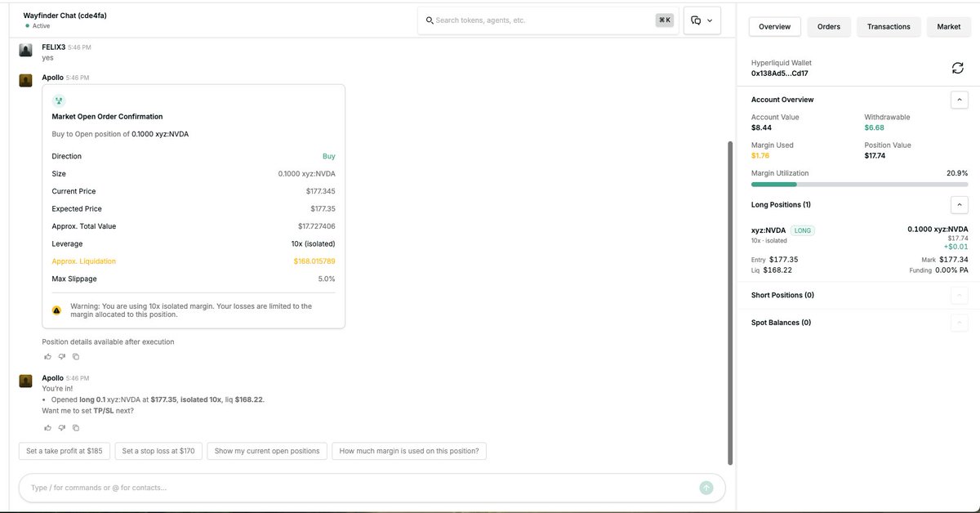Click the 'Funding 0.00% PA' value
Screen dimensions: 980x513
(x=938, y=270)
